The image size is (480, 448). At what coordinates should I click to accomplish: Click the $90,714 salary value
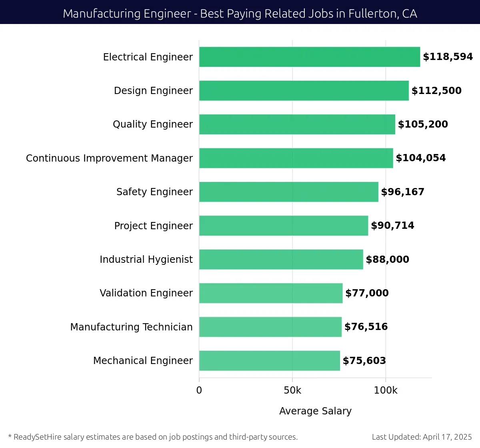pyautogui.click(x=392, y=226)
